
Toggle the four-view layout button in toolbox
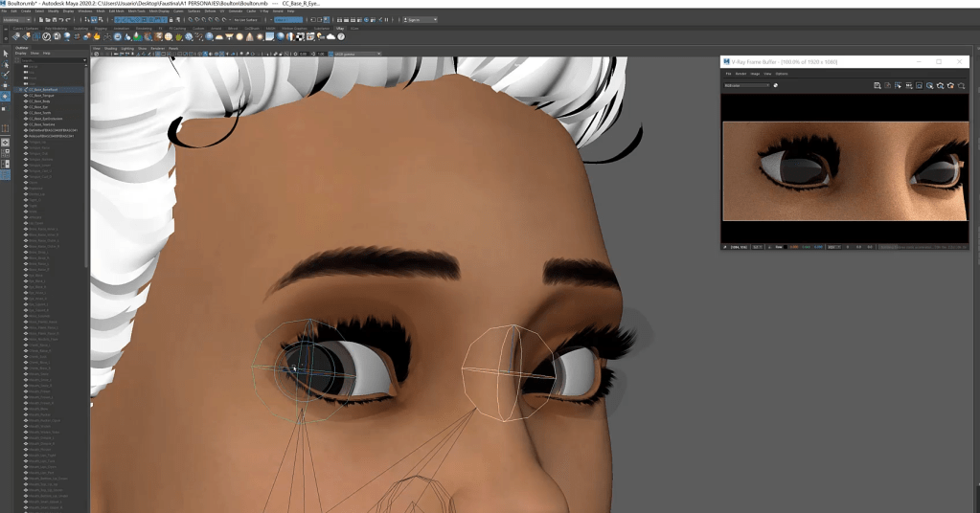click(6, 153)
